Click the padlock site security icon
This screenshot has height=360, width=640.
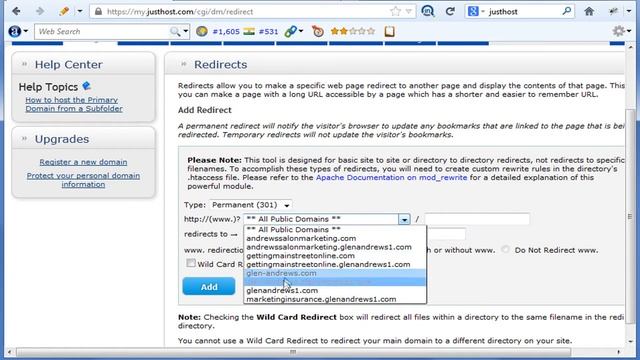click(98, 12)
